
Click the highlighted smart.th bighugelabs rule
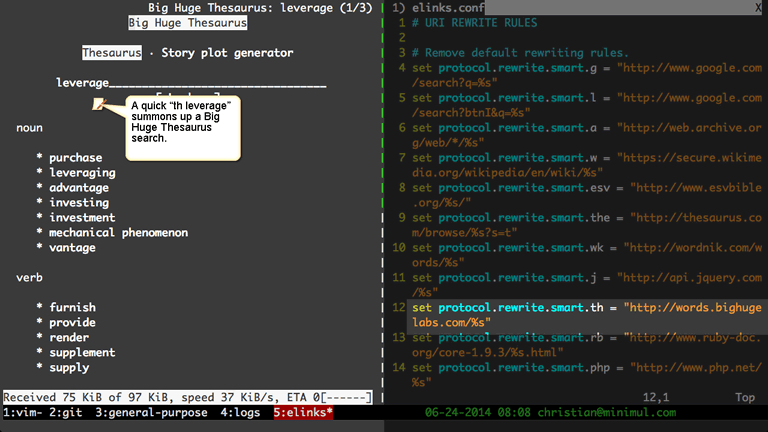587,315
